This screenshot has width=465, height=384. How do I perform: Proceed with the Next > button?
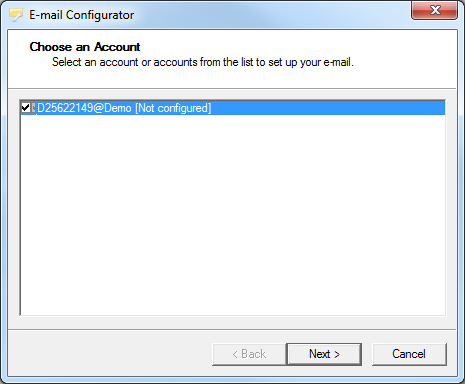tap(324, 354)
